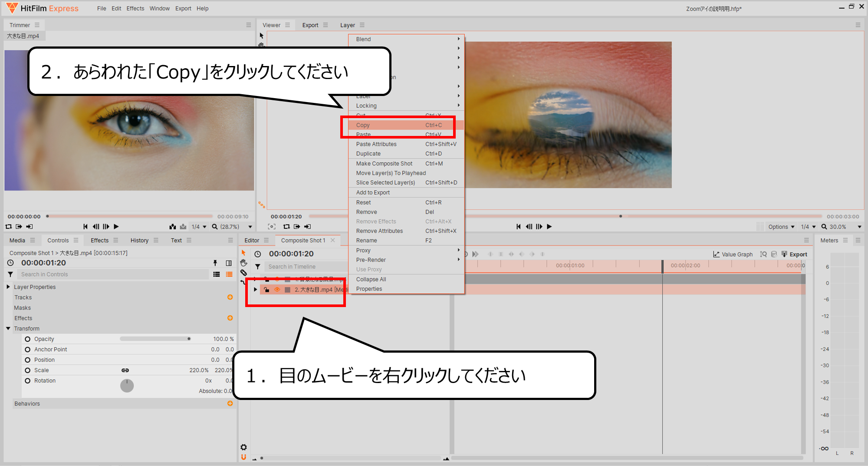The width and height of the screenshot is (868, 466).
Task: Click the timeline zoom fit icon near Export
Action: click(763, 254)
